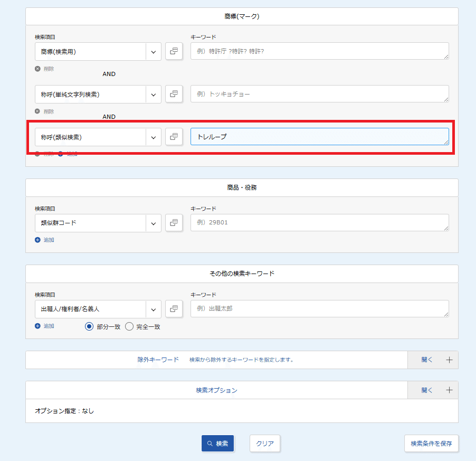Viewport: 476px width, 461px height.
Task: Click the copy icon next to 称呼(単純文字列検索)
Action: coord(174,94)
